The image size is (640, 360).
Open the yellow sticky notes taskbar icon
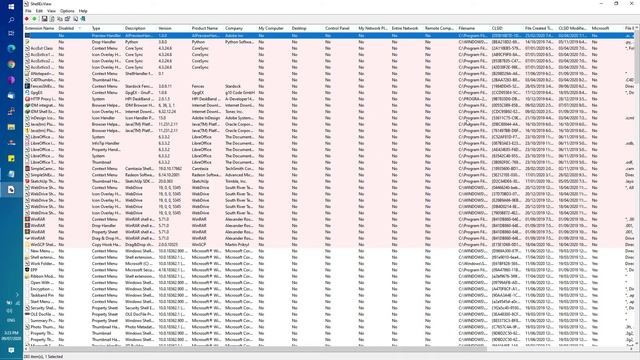point(11,158)
